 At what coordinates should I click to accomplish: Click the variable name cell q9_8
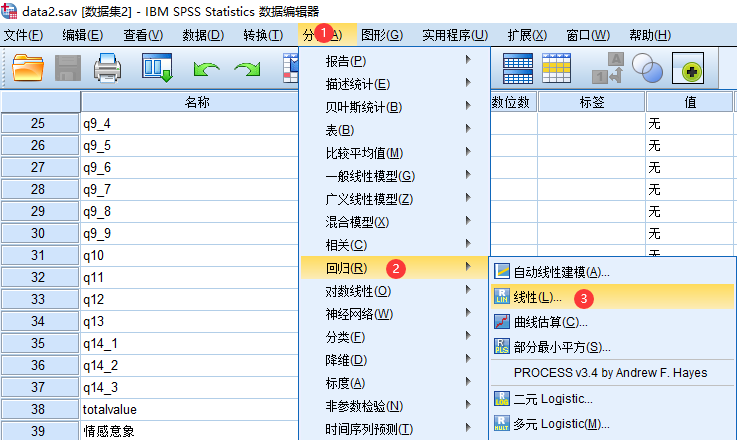[190, 211]
